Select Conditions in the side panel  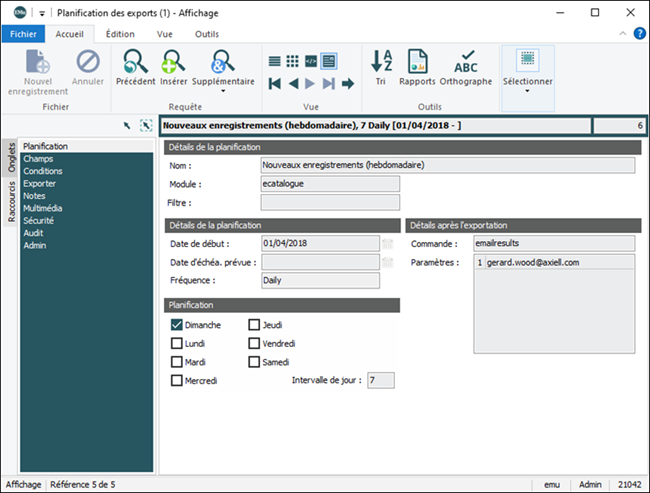[43, 171]
